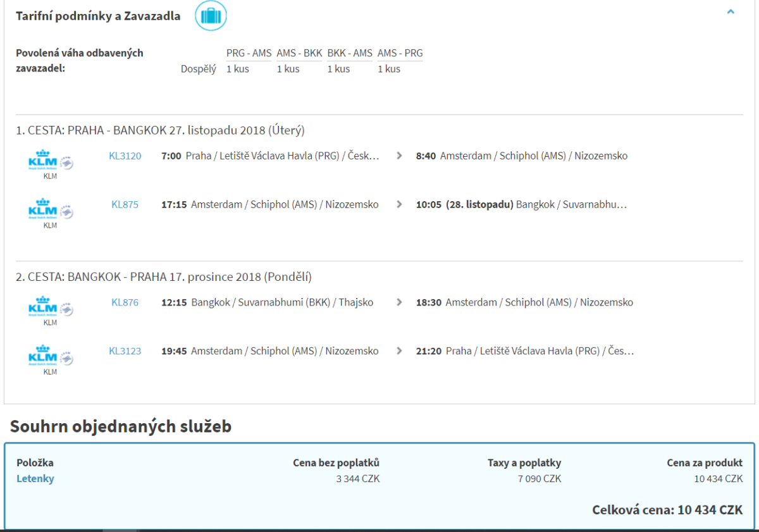
Task: Open flight number KL876 details
Action: point(125,302)
